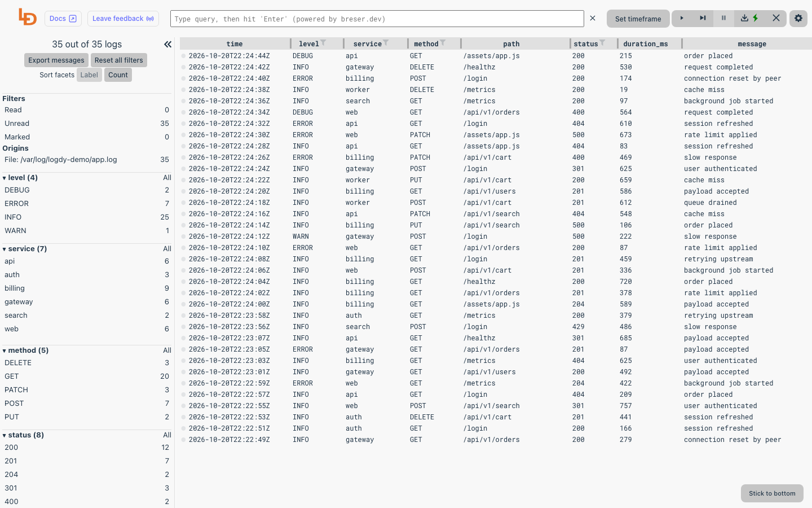Collapse the method (5) facet
Image resolution: width=812 pixels, height=508 pixels.
click(25, 351)
